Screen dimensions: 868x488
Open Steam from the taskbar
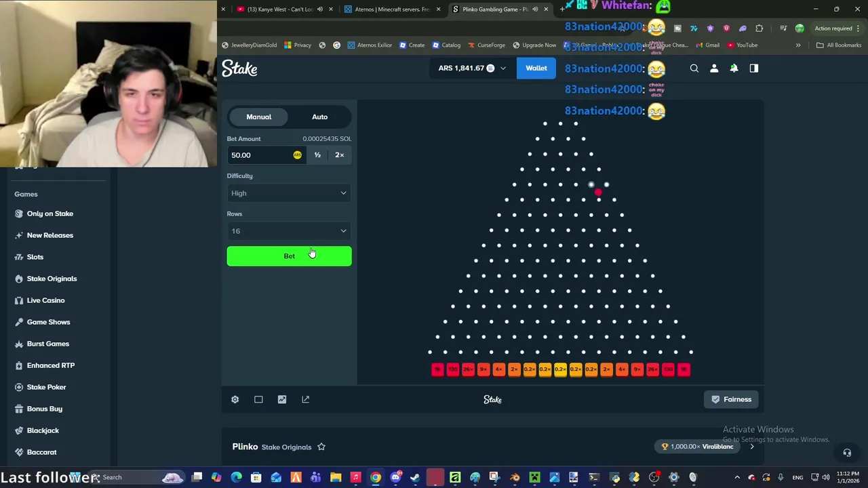tap(415, 478)
